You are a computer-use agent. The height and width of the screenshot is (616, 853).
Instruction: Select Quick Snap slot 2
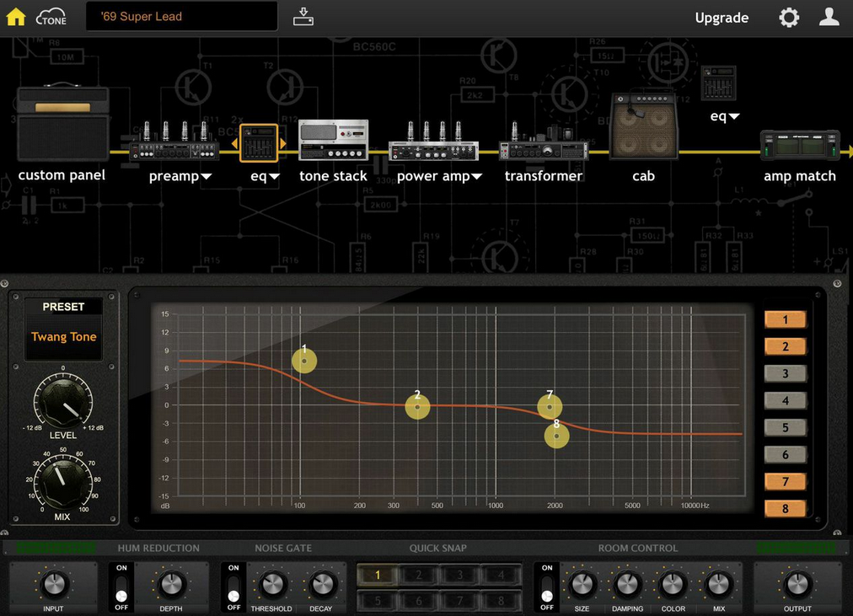[419, 575]
